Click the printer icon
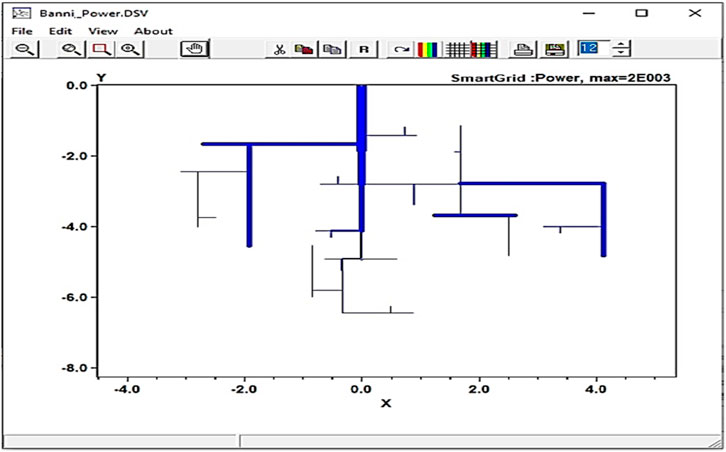 523,49
